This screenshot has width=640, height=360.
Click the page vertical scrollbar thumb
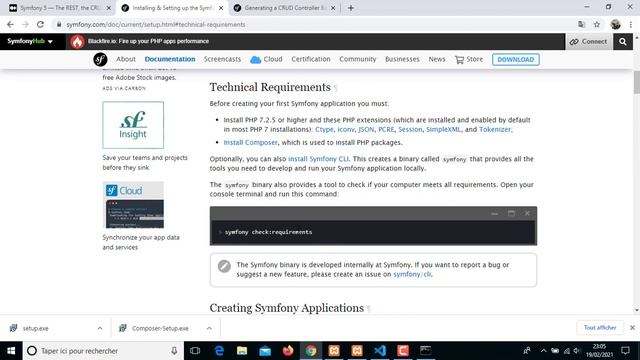636,82
